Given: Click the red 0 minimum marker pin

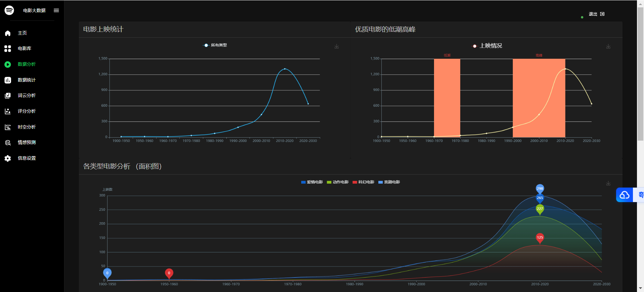Looking at the screenshot, I should (169, 274).
